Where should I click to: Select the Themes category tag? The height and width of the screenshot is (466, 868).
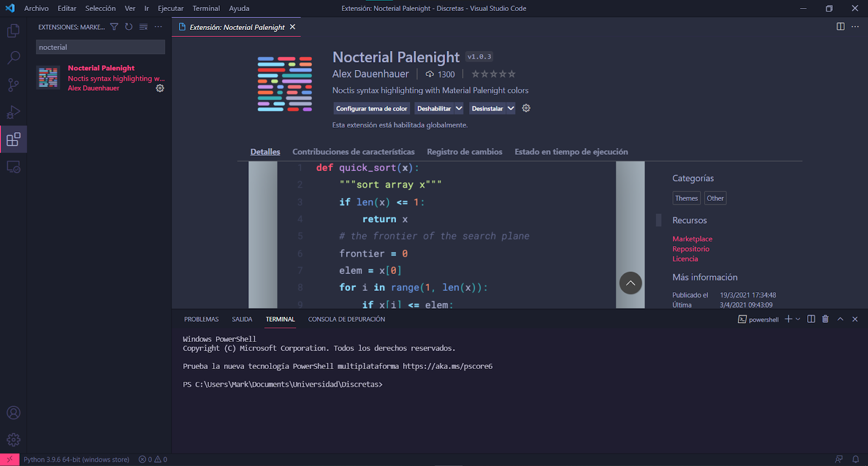point(686,198)
